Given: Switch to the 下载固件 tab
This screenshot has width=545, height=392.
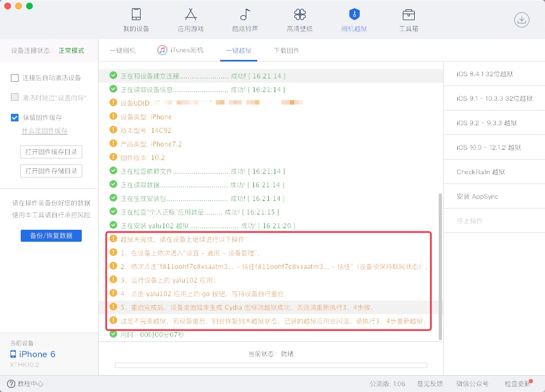Looking at the screenshot, I should pos(287,51).
